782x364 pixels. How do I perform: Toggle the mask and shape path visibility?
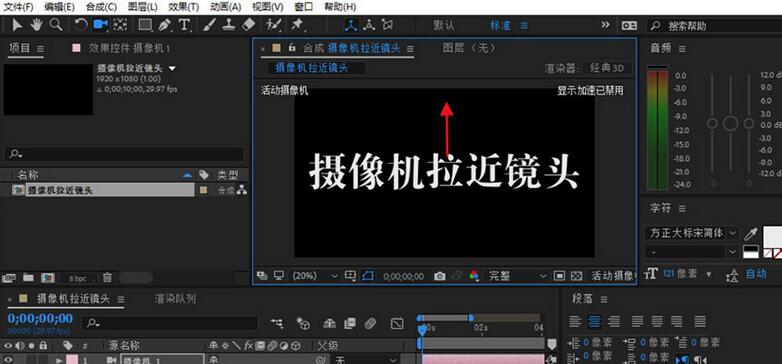(368, 276)
